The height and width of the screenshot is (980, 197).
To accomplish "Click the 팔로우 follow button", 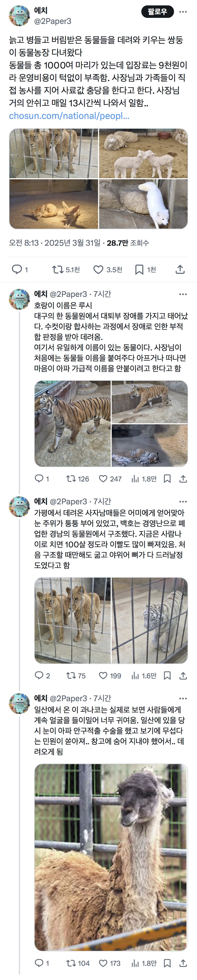I will pyautogui.click(x=157, y=12).
